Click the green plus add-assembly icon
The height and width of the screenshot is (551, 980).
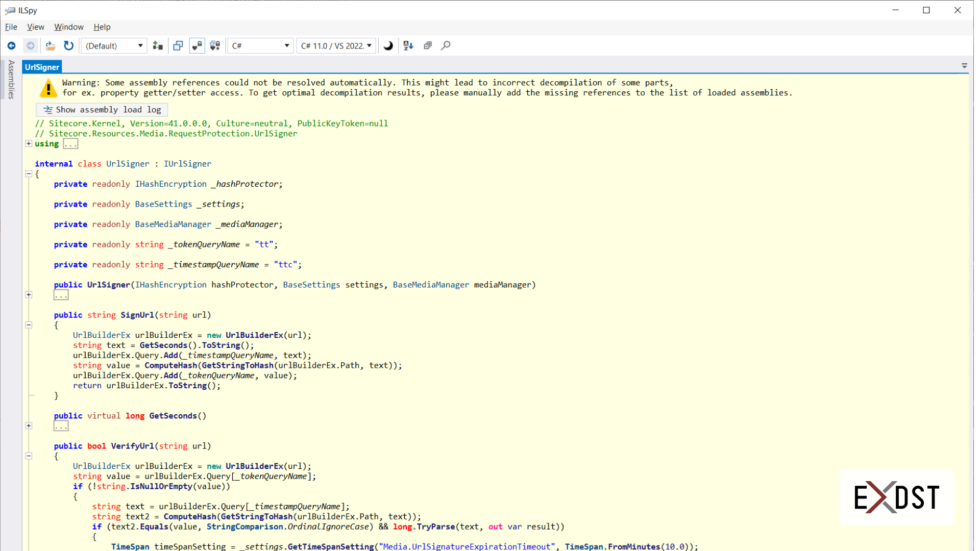[x=157, y=45]
